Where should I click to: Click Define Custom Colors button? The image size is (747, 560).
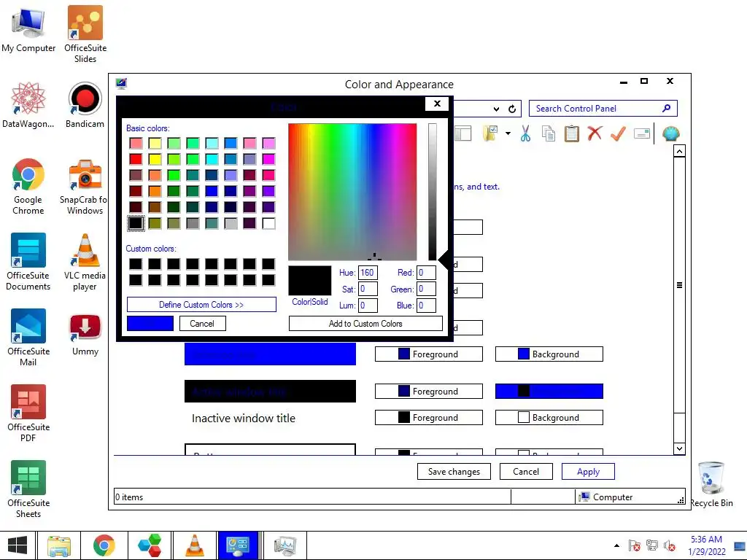click(x=201, y=305)
